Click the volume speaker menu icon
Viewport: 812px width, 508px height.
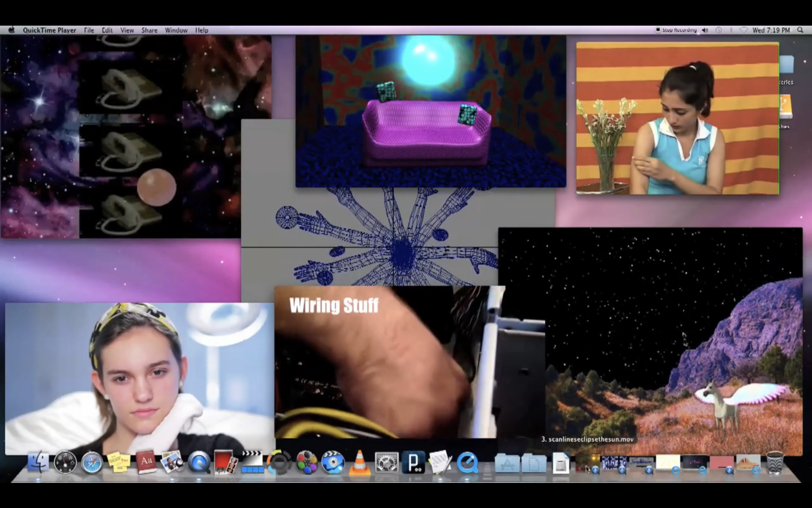705,30
